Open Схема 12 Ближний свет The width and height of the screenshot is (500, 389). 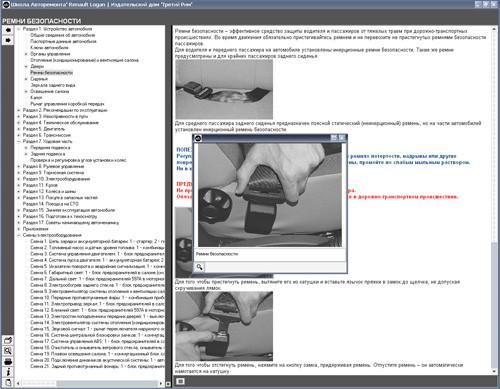(x=97, y=310)
